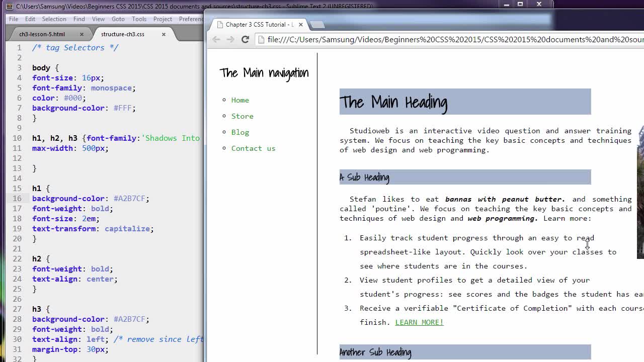Screen dimensions: 644x362
Task: Open the File menu in Sublime Text
Action: pyautogui.click(x=14, y=19)
